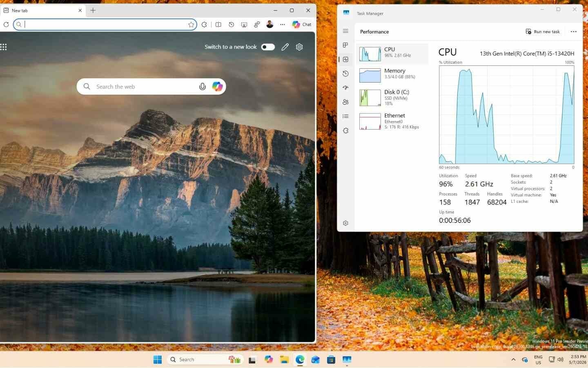Click the 13th Gen Intel Core i5-13420H label
Screen dimensions: 588x368
point(527,54)
